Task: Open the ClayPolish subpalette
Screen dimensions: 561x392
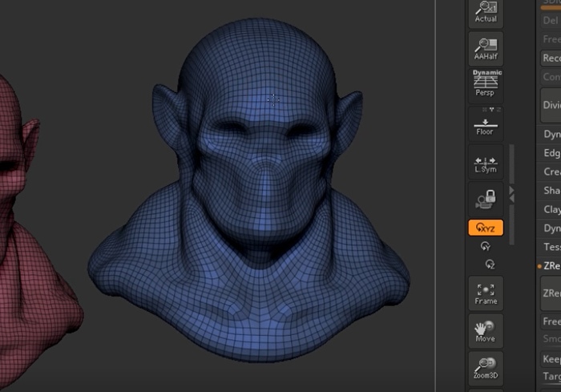Action: pyautogui.click(x=551, y=209)
